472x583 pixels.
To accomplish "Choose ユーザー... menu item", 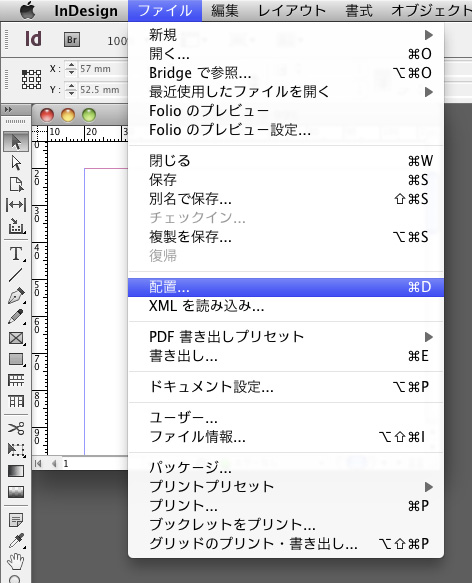I will point(286,418).
